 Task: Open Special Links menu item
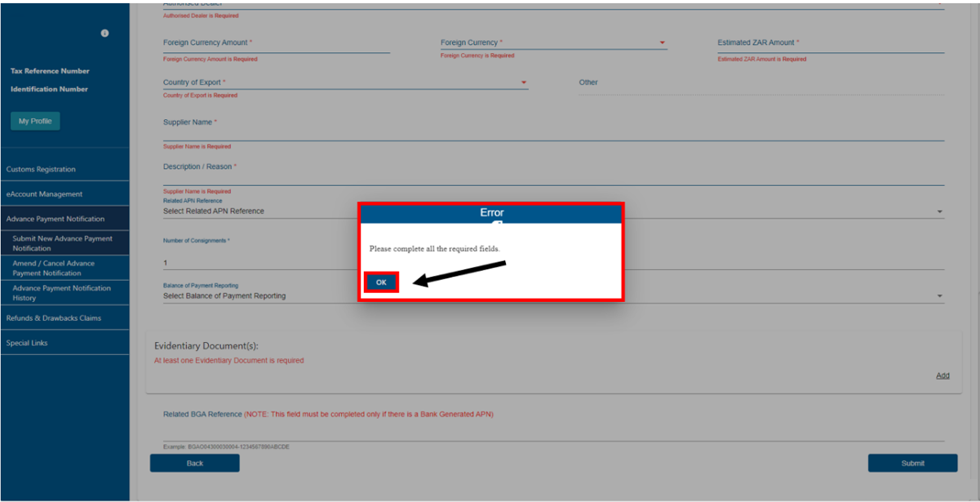click(27, 343)
